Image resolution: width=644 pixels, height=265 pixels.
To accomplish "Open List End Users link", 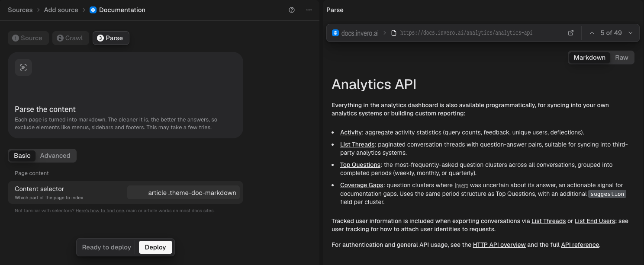I will pos(595,221).
